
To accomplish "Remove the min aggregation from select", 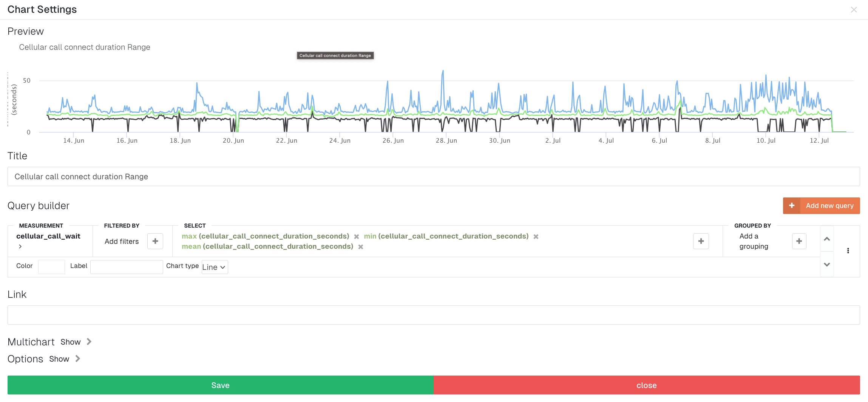I will (x=536, y=237).
